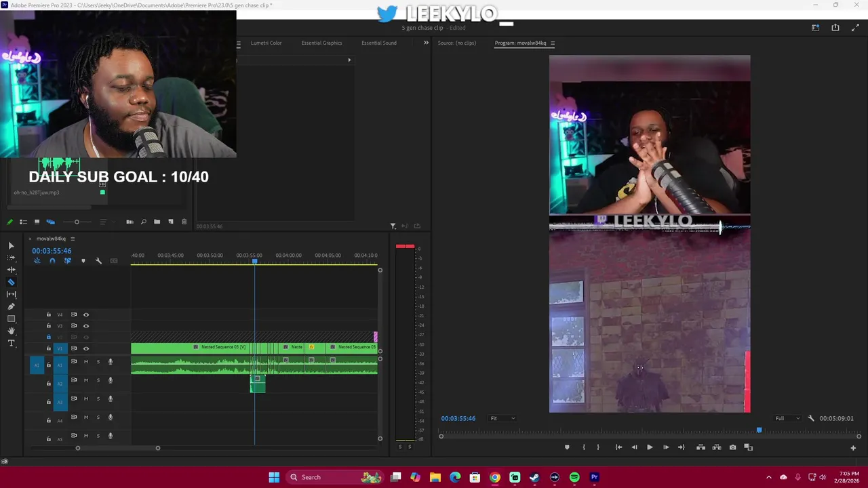
Task: Select the Track Select Forward tool
Action: [11, 258]
